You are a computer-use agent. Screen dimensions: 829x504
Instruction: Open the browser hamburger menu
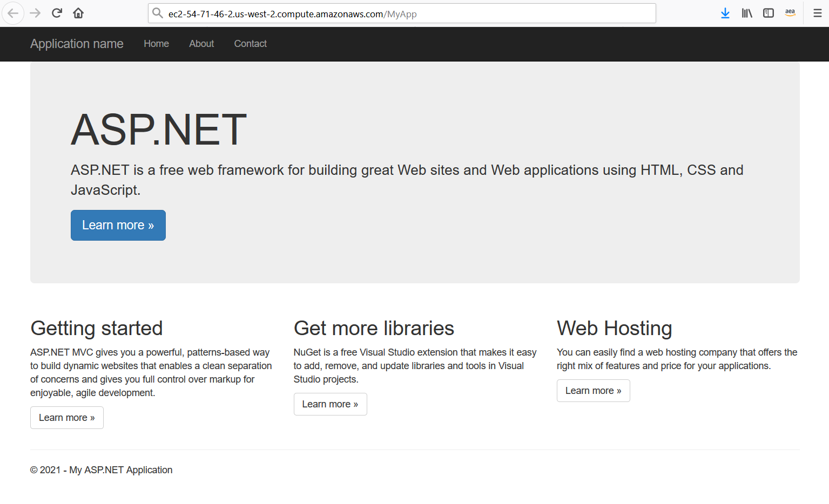pos(818,13)
